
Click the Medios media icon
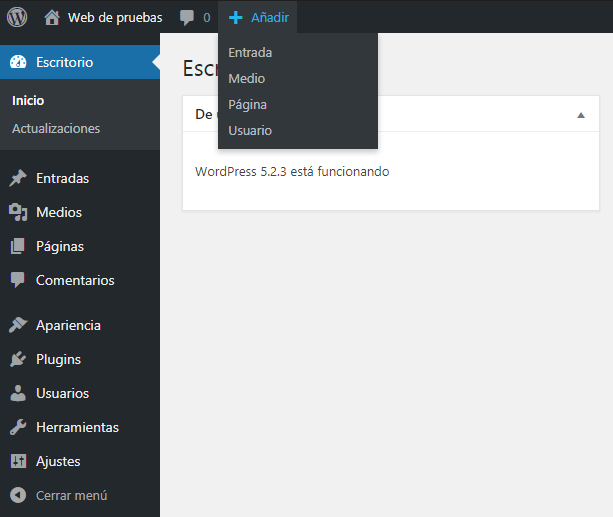coord(18,212)
